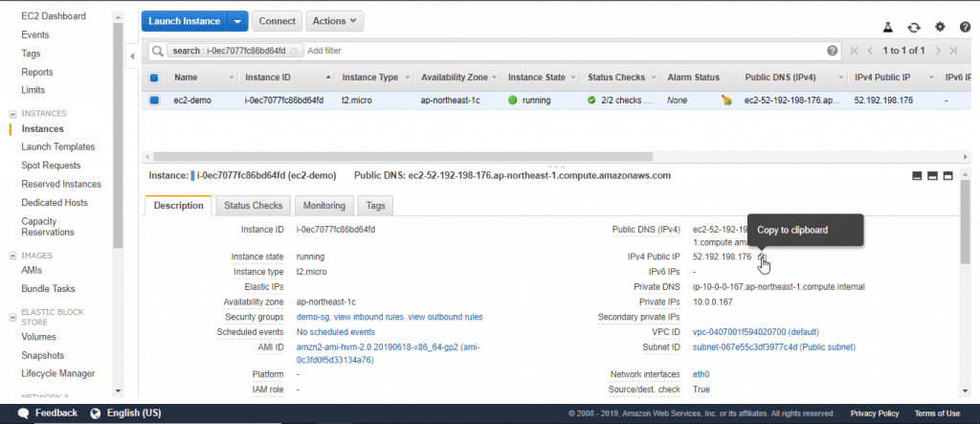Open English (US) language selector
This screenshot has height=424, width=980.
point(134,413)
